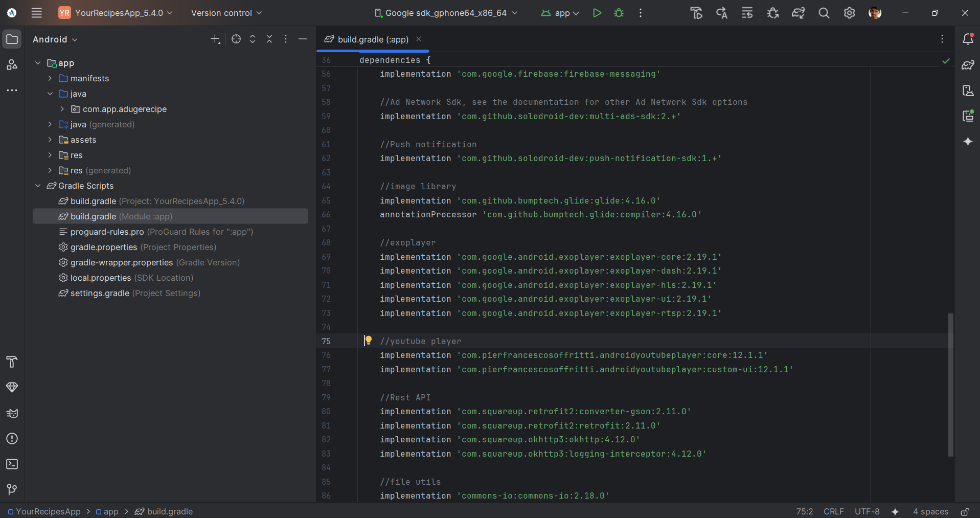
Task: Open the More Actions kebab in the top toolbar
Action: (641, 13)
